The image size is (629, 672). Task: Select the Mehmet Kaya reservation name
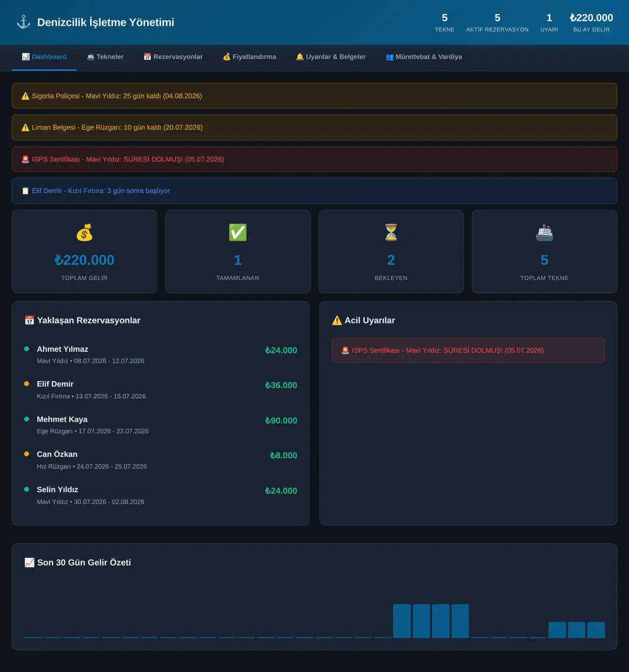point(62,419)
